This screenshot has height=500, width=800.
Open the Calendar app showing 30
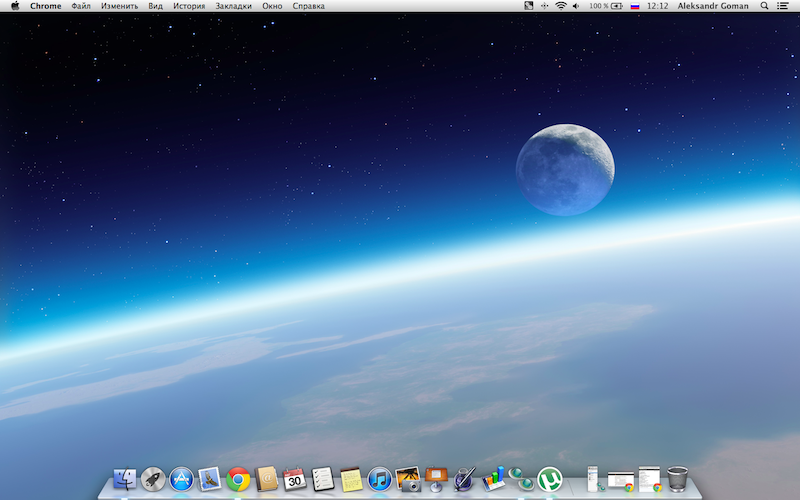coord(294,479)
